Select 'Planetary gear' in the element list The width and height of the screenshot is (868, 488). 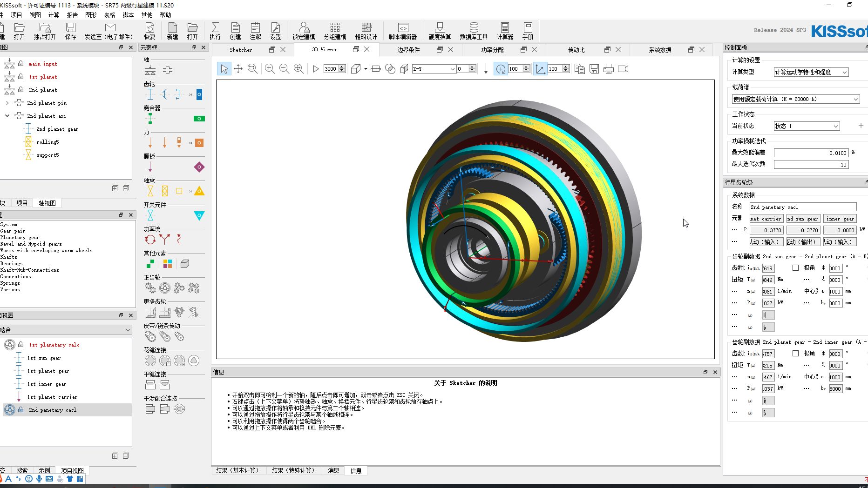click(x=20, y=237)
